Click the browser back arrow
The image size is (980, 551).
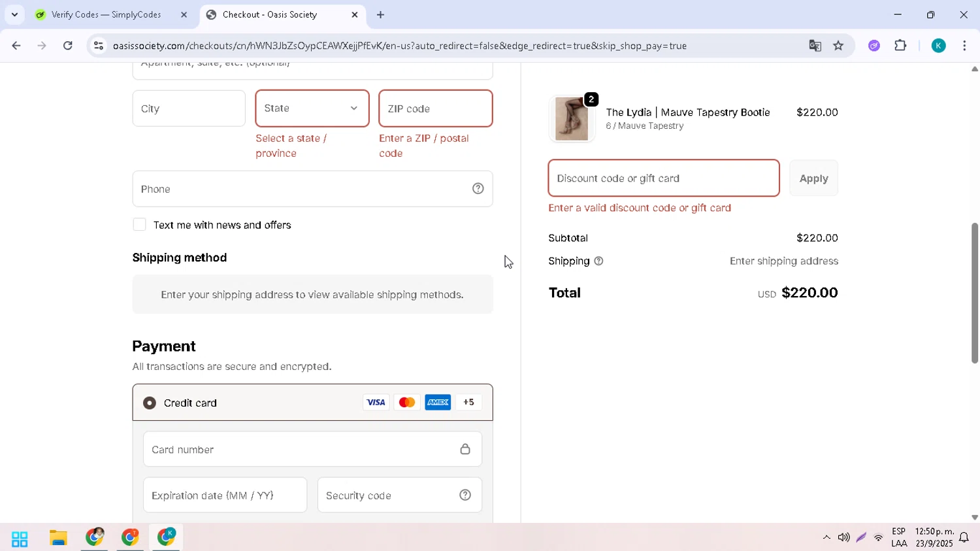pos(16,46)
